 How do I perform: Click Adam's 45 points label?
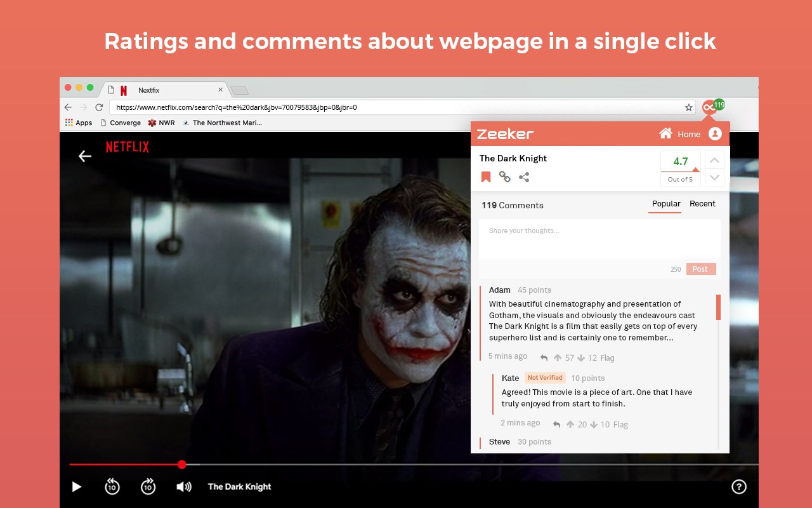click(x=535, y=290)
